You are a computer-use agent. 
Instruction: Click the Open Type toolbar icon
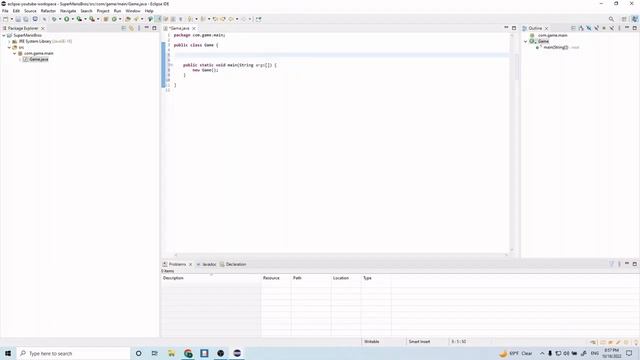click(128, 19)
